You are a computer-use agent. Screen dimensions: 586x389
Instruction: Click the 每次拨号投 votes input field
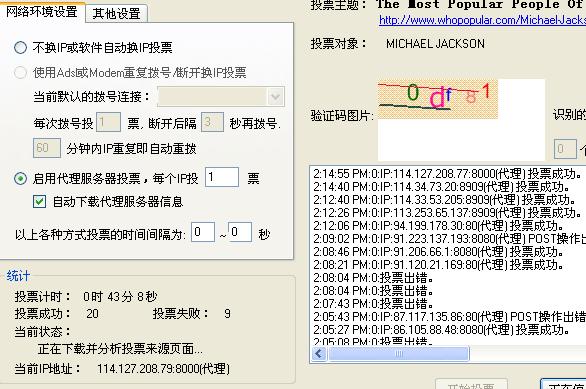(108, 122)
